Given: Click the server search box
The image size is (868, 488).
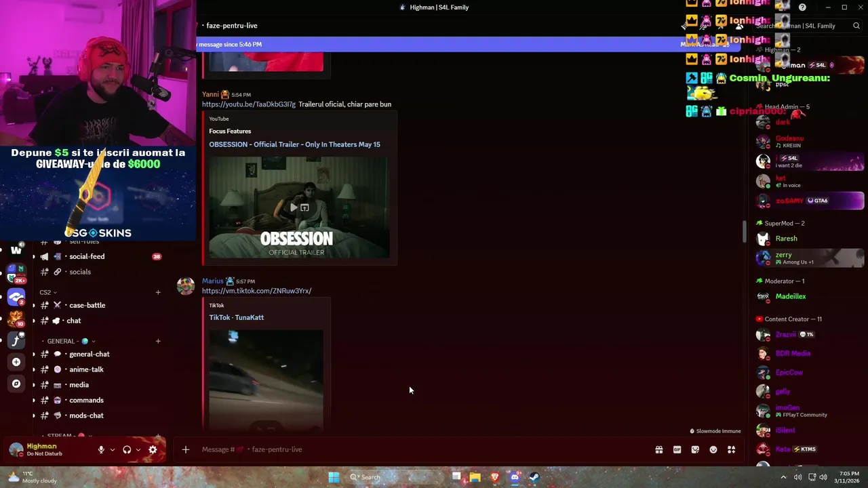Looking at the screenshot, I should (807, 26).
